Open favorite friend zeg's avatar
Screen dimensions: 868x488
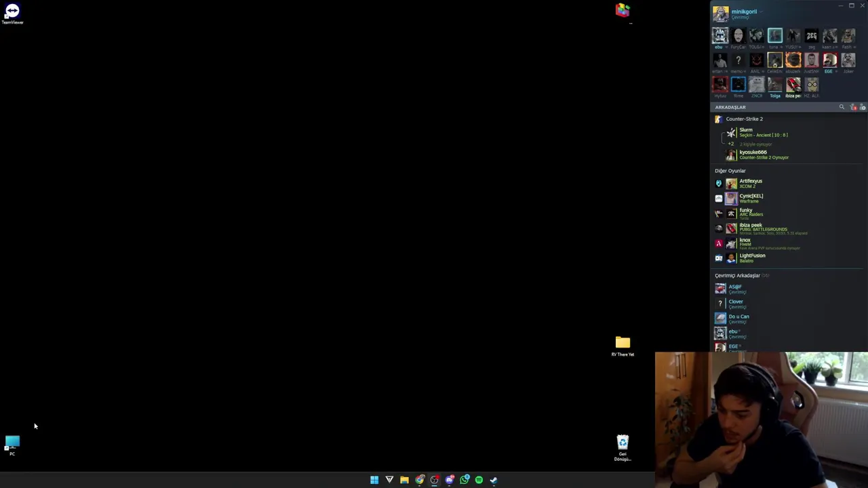coord(812,35)
